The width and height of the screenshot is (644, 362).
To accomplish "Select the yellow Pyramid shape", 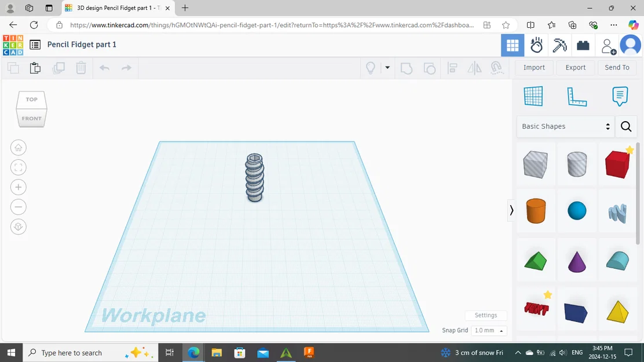I will click(x=617, y=312).
